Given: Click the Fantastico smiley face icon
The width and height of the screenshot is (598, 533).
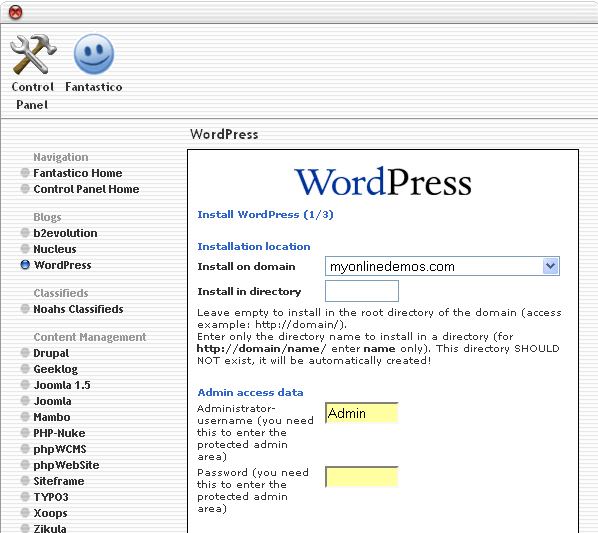Looking at the screenshot, I should coord(93,54).
